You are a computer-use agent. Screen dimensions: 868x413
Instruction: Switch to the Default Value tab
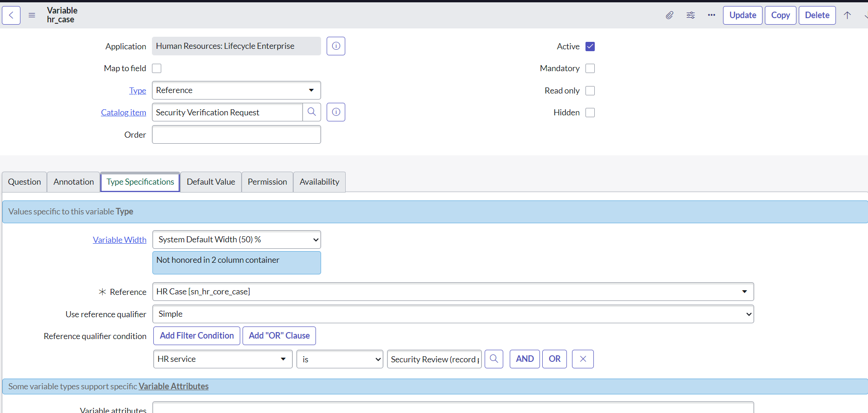coord(211,182)
